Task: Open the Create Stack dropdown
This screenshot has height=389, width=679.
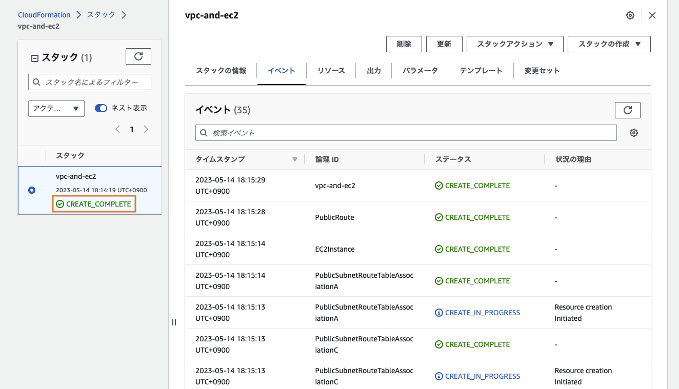Action: click(609, 44)
